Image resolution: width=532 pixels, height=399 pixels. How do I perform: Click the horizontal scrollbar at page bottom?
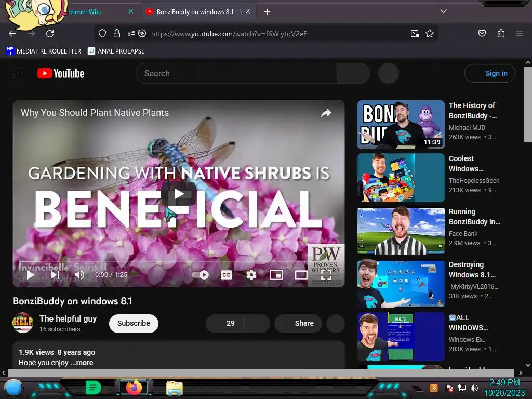click(261, 373)
